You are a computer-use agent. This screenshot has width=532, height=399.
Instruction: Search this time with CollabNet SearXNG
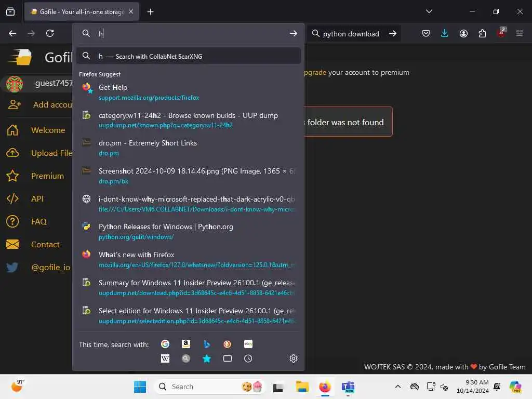click(x=186, y=358)
